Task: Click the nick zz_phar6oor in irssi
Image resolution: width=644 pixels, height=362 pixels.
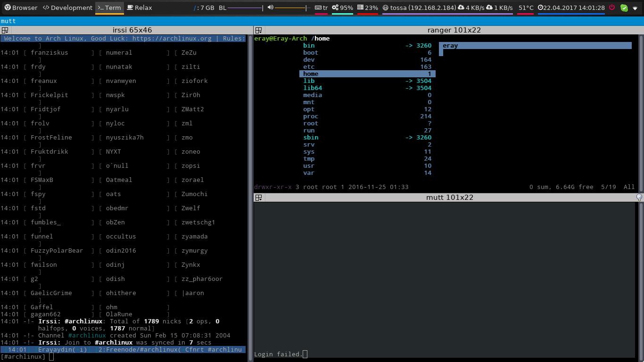Action: tap(202, 279)
